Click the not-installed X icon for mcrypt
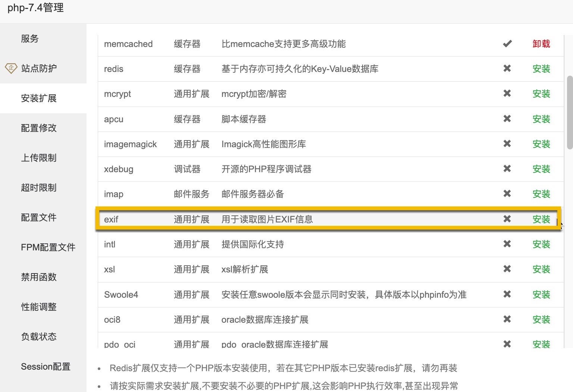 (x=507, y=94)
